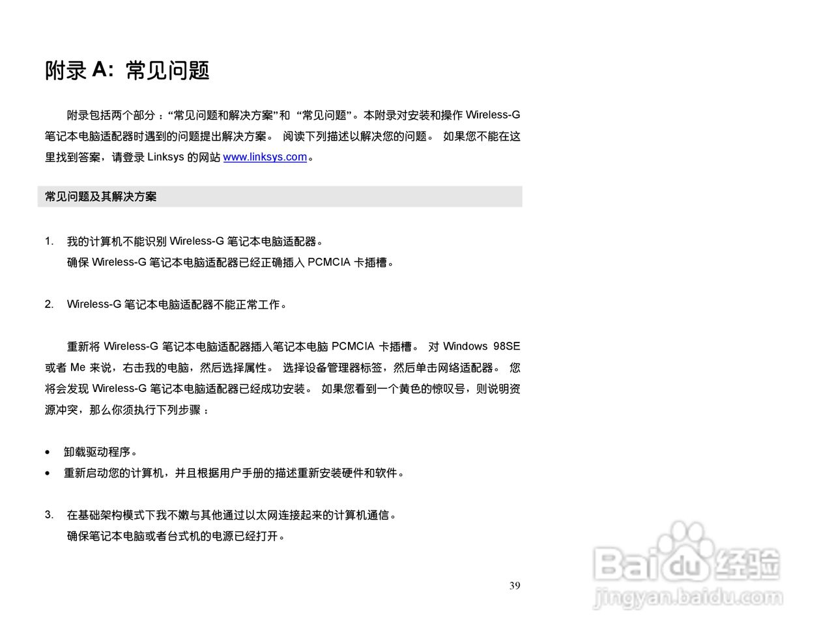The image size is (834, 644).
Task: Click the bullet '卸载驱动程序'
Action: (100, 452)
